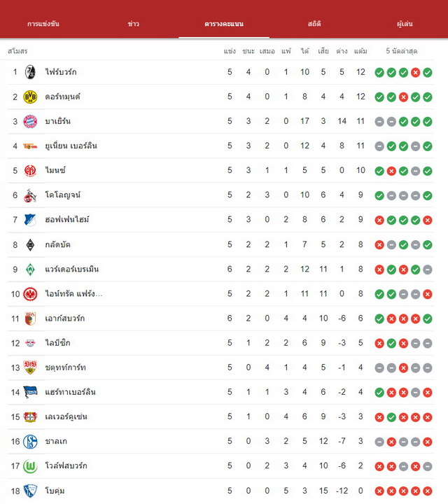Click Bayern's first gray draw result circle

click(x=379, y=122)
